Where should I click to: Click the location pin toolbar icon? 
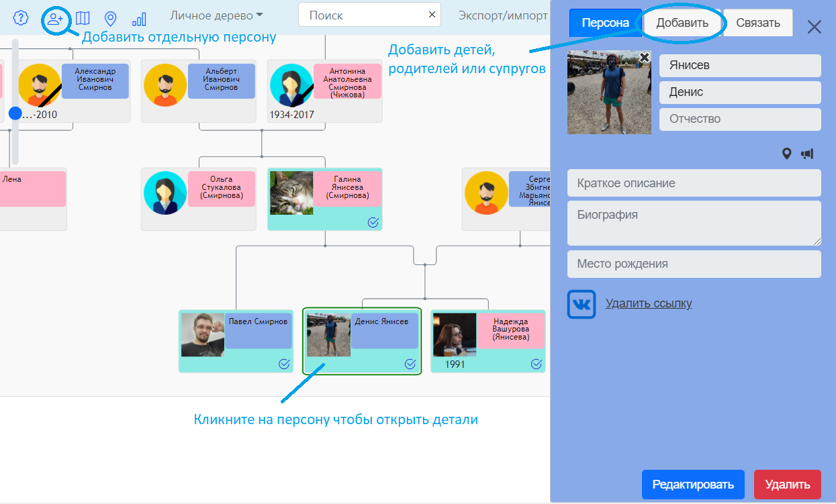tap(111, 18)
